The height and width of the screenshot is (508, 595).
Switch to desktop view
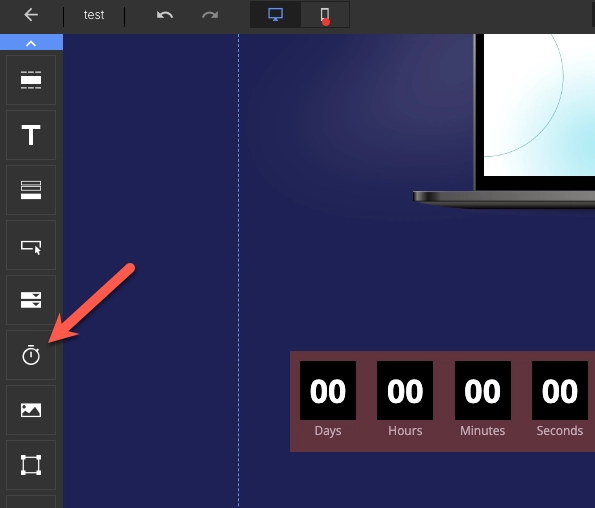[x=275, y=14]
